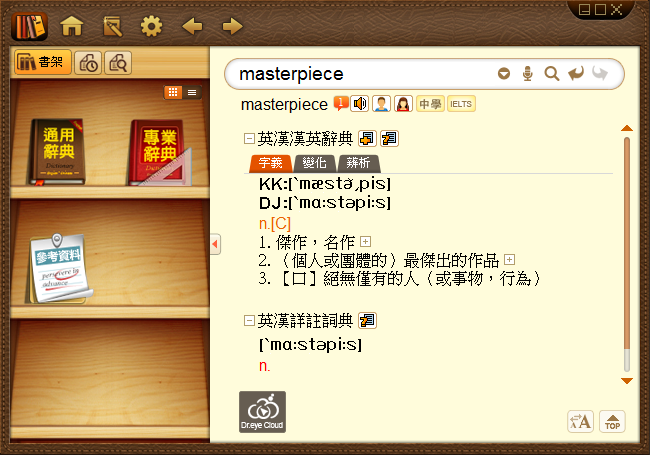Switch to the 辨析 tab

[x=359, y=163]
